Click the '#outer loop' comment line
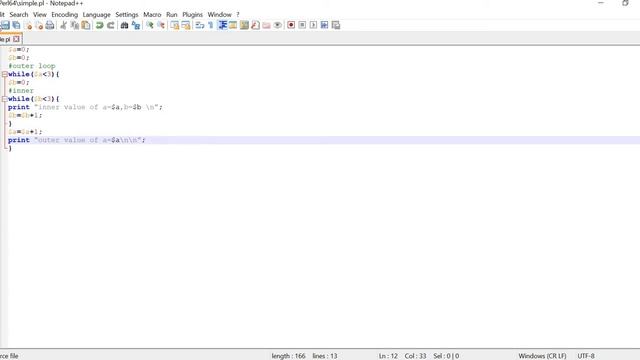The width and height of the screenshot is (640, 360). pos(32,66)
